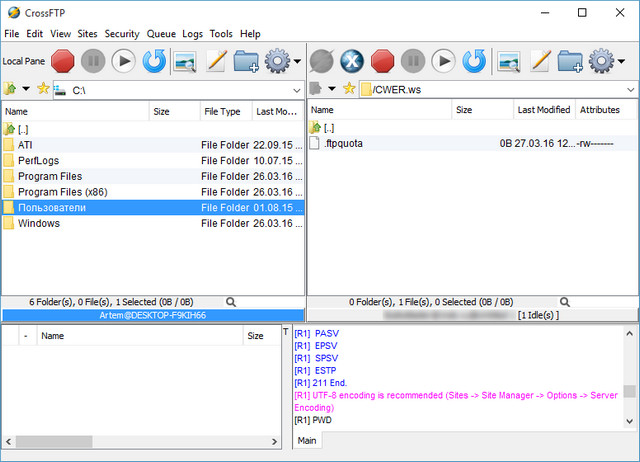Viewport: 640px width, 462px height.
Task: Open the Help menu
Action: [x=250, y=34]
